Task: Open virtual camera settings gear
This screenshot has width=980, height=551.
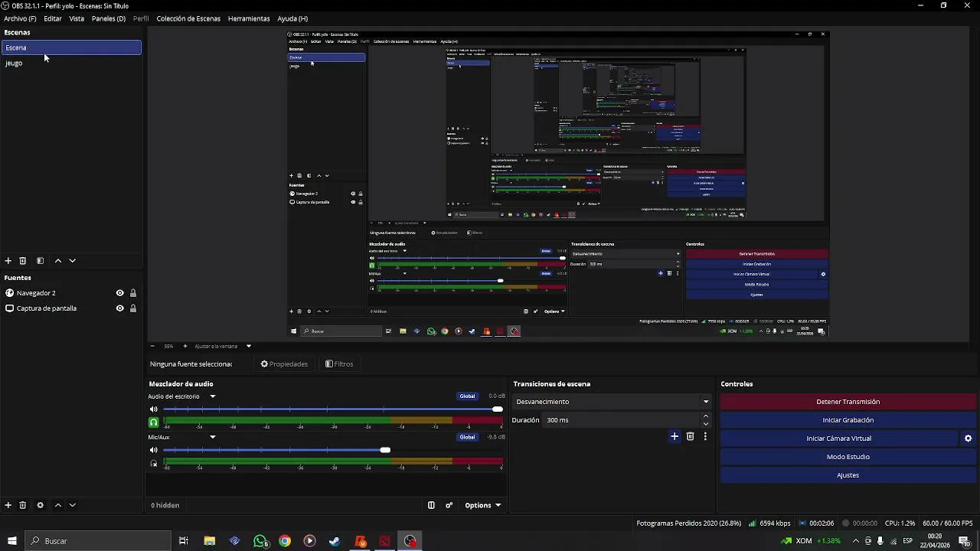Action: coord(968,439)
